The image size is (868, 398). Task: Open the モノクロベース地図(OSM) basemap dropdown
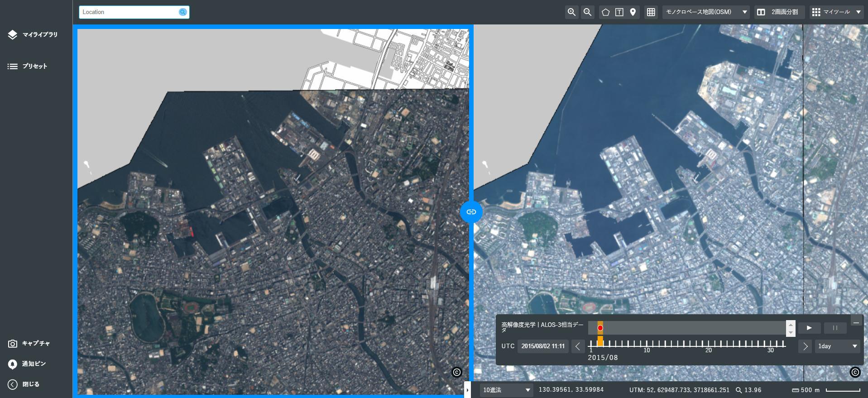pos(706,12)
